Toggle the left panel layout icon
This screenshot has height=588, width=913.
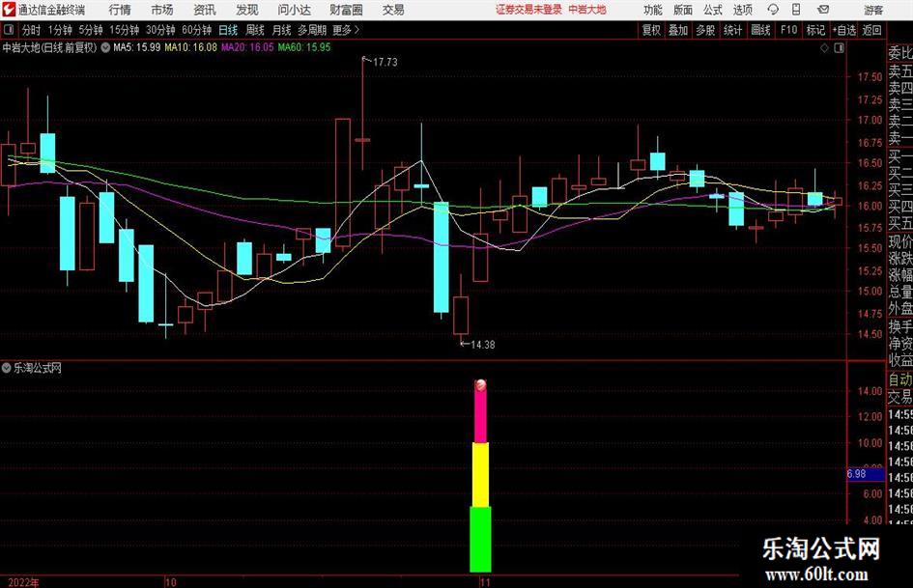[8, 30]
